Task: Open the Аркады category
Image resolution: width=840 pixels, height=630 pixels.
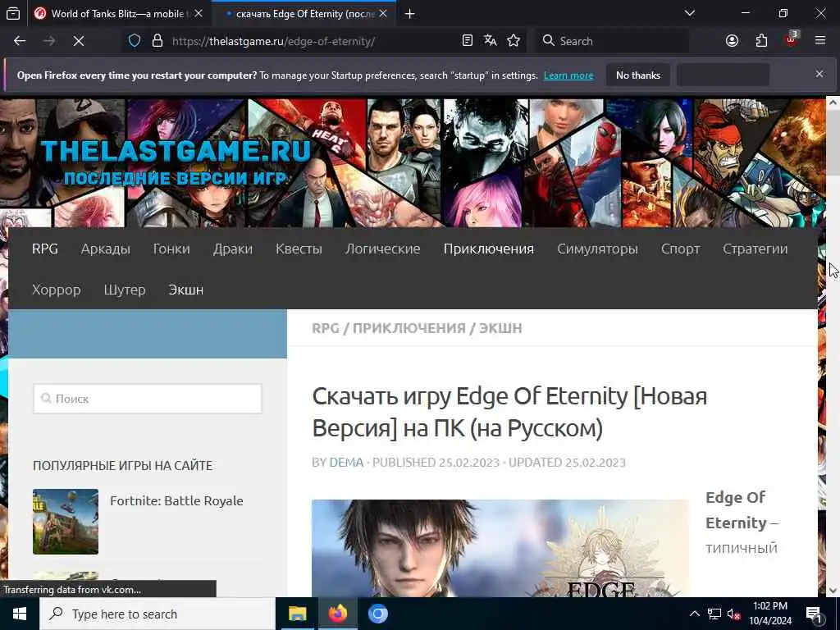Action: coord(106,249)
